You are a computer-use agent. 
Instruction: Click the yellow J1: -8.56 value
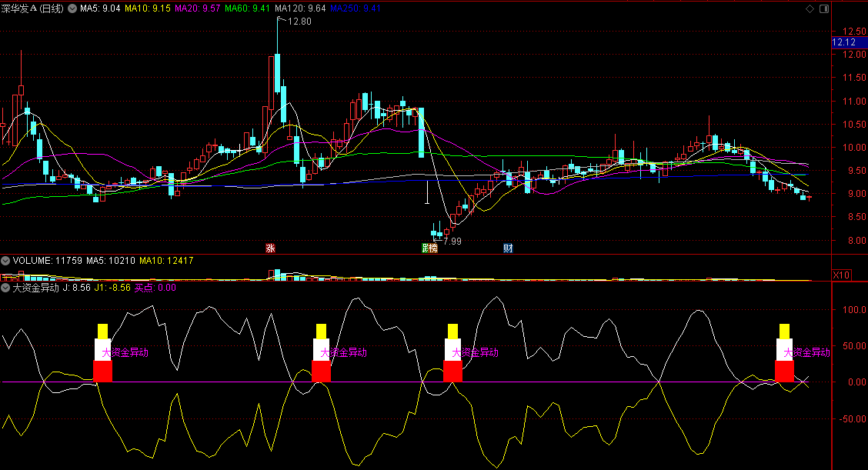tap(112, 288)
